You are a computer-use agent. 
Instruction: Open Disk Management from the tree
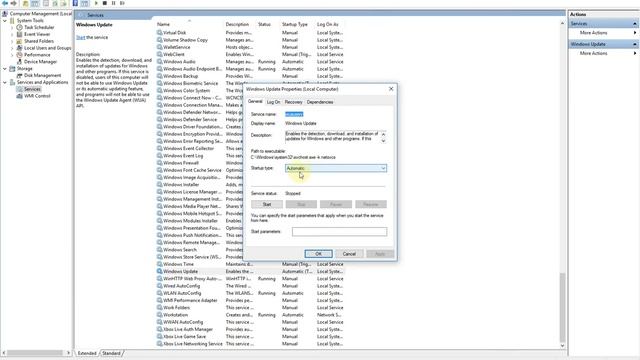[x=42, y=76]
